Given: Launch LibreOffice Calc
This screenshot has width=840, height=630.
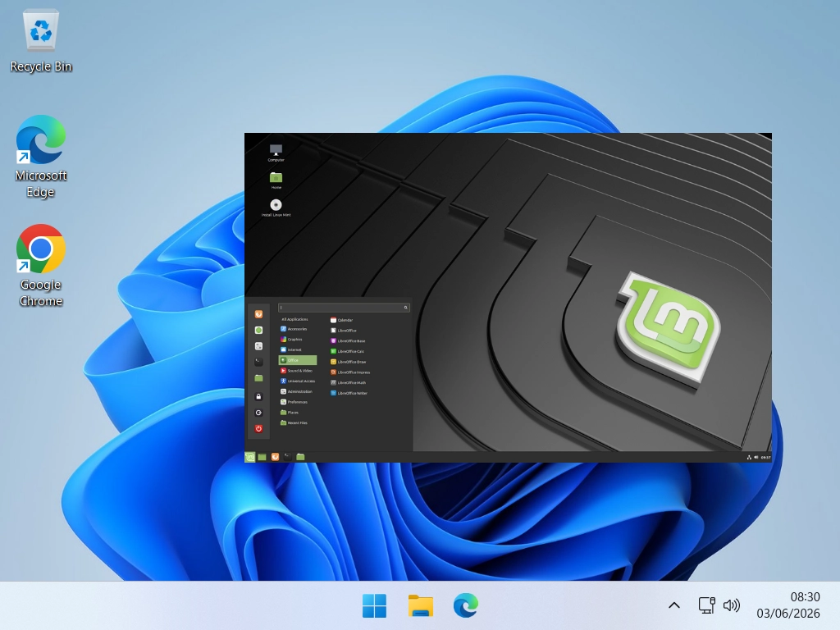Looking at the screenshot, I should click(347, 351).
